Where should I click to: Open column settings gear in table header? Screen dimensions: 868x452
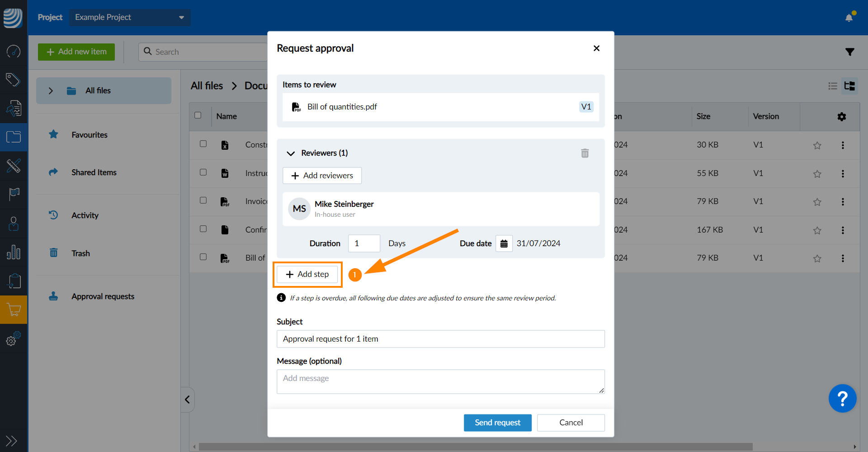click(841, 117)
